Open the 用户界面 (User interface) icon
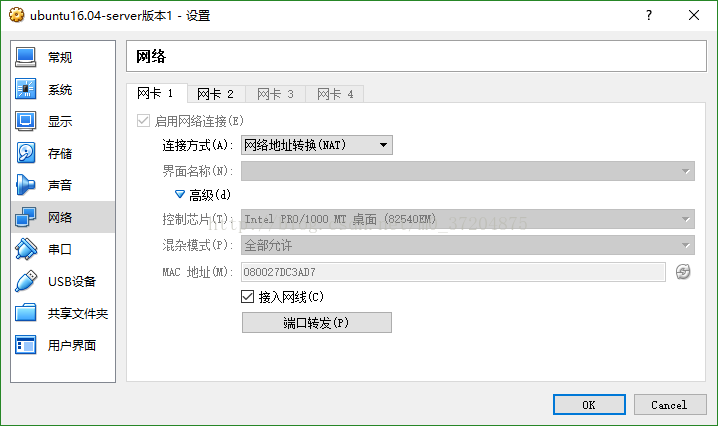This screenshot has width=718, height=426. click(27, 345)
